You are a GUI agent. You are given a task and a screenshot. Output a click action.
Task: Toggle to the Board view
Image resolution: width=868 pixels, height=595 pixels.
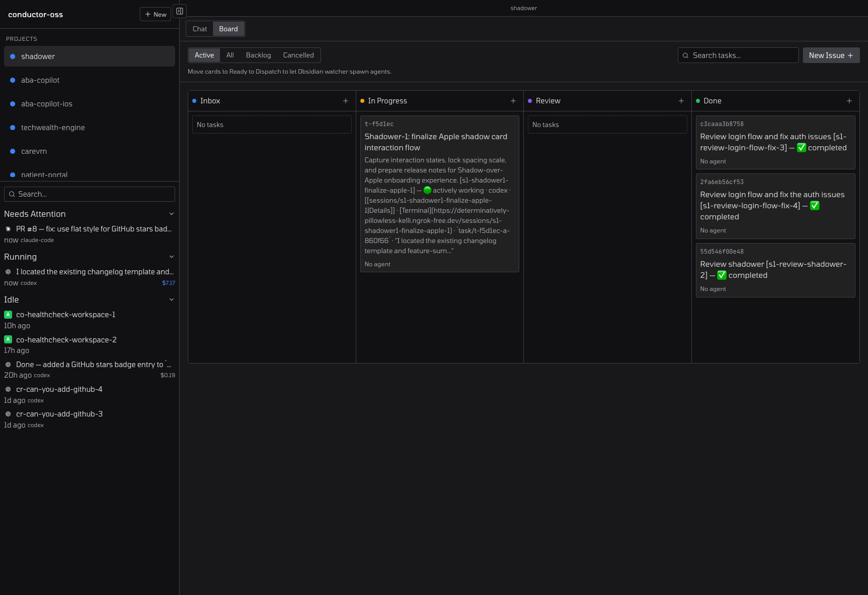(228, 29)
